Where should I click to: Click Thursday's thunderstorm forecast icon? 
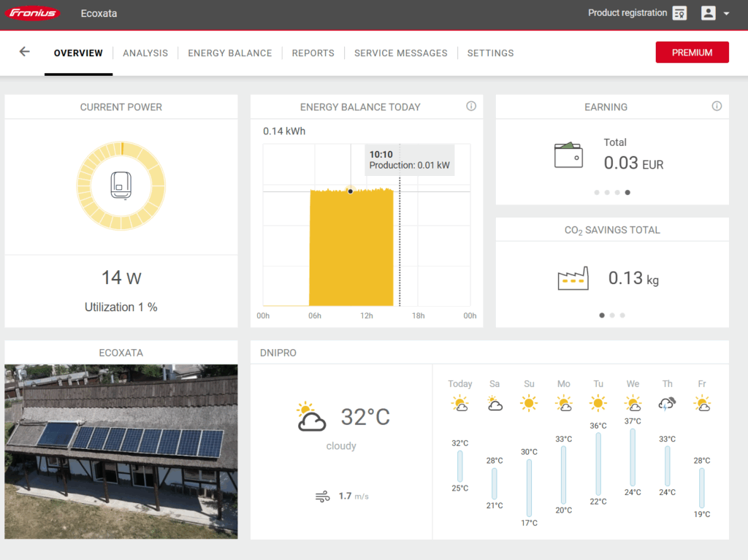(667, 404)
